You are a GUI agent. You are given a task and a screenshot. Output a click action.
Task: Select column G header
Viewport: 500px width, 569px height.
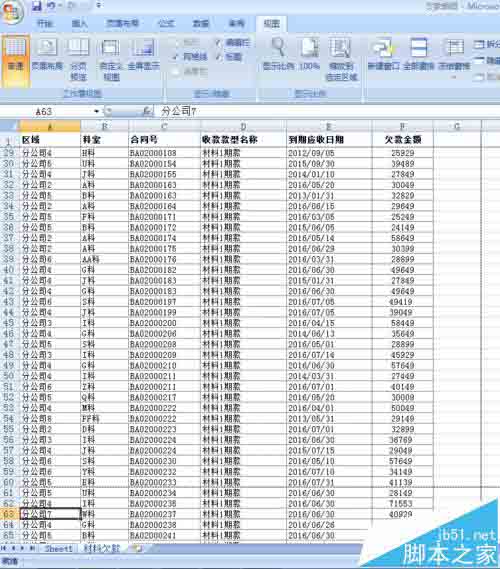click(x=457, y=126)
